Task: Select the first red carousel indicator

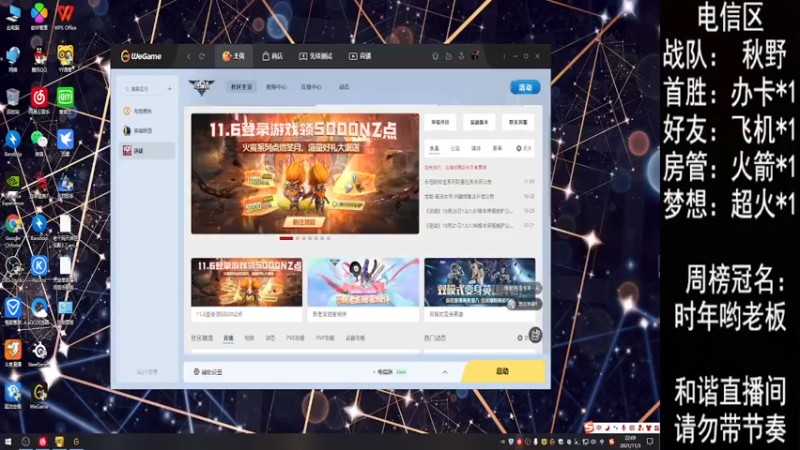Action: (286, 238)
